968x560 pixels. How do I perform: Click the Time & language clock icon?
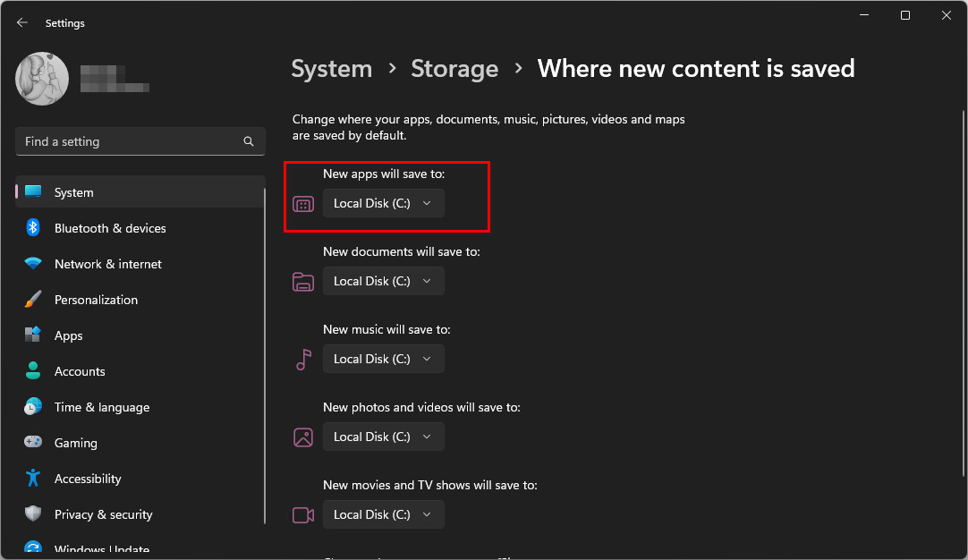(x=33, y=407)
